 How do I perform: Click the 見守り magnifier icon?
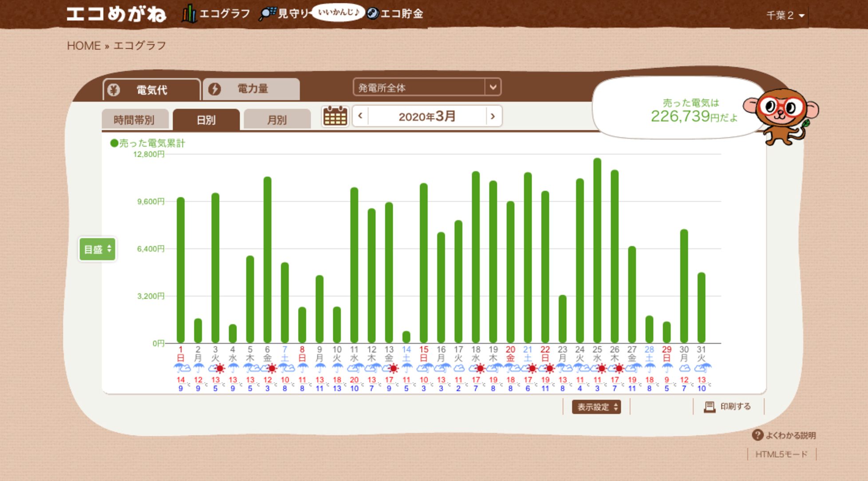(267, 14)
